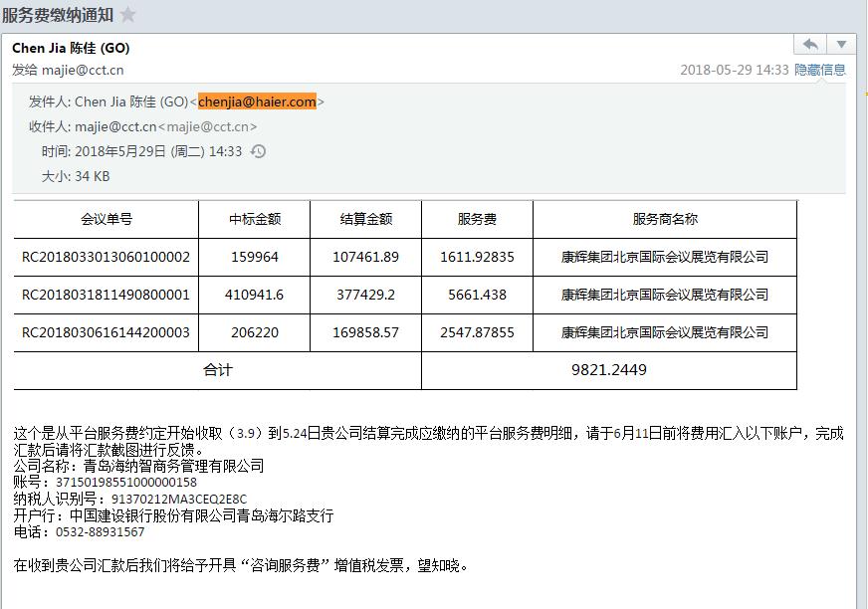Click the 会议单号 table header
The width and height of the screenshot is (868, 609).
point(106,219)
